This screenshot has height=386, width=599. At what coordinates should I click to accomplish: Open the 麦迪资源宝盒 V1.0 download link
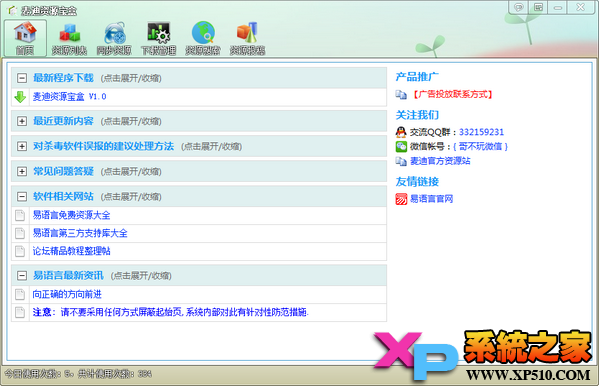coord(69,97)
